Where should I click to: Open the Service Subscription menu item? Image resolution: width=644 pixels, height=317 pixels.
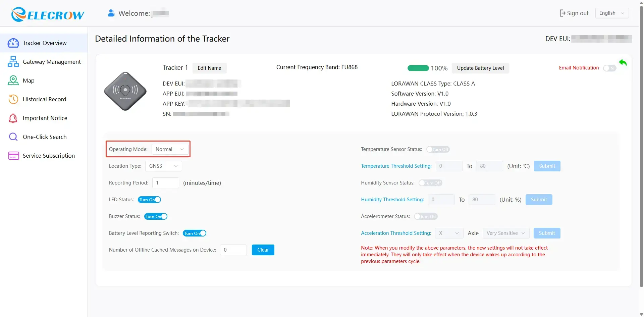coord(49,156)
